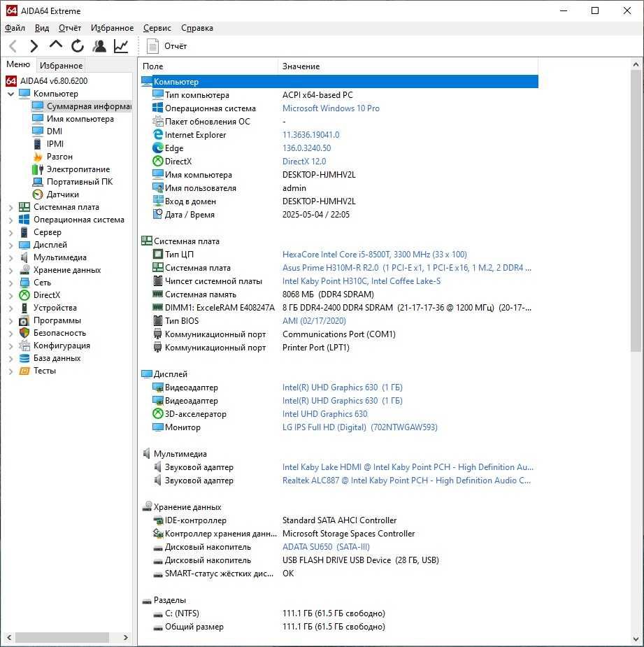Expand the Сеть tree node
The width and height of the screenshot is (644, 647).
point(11,283)
